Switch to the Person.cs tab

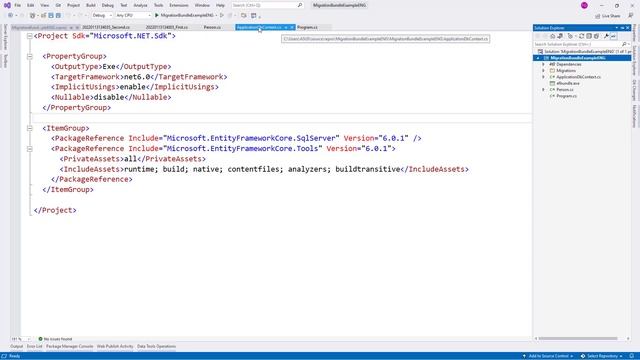click(212, 27)
